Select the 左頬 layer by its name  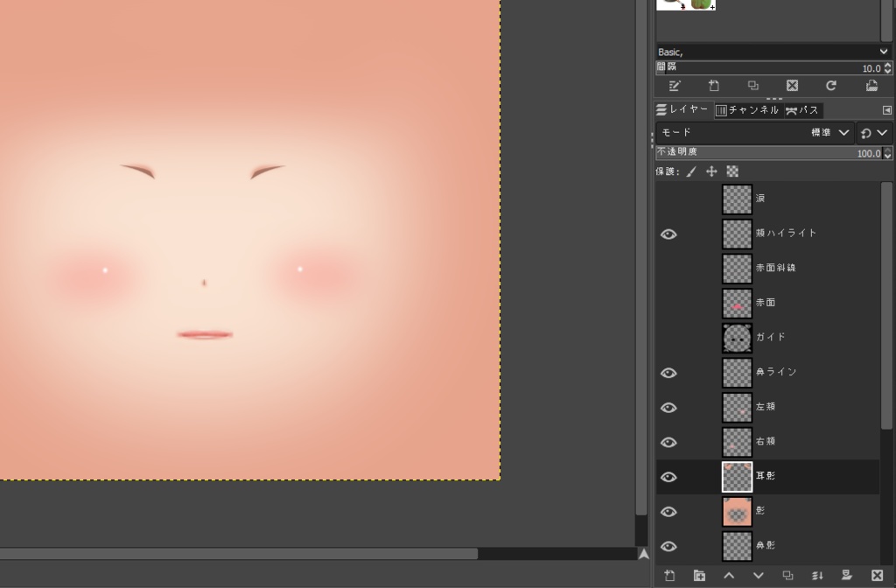765,406
